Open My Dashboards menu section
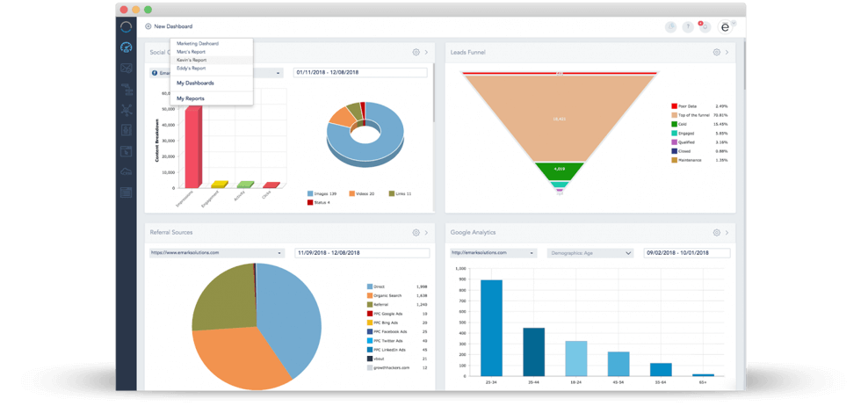The height and width of the screenshot is (406, 868). tap(195, 83)
